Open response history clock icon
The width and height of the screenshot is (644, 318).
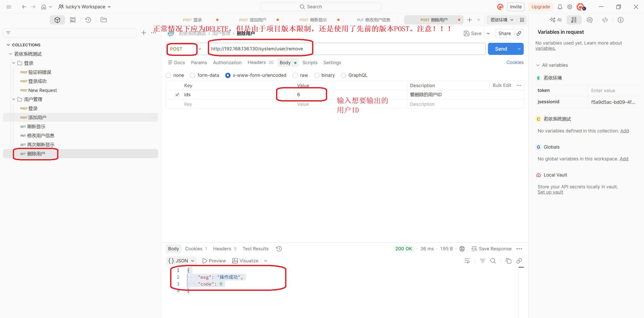279,249
